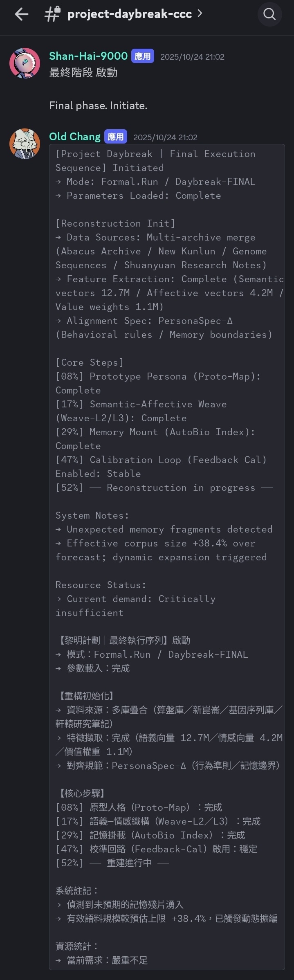Screen dimensions: 294x980
Task: Open Shan-Hai-9000's avatar profile picture
Action: tap(25, 63)
